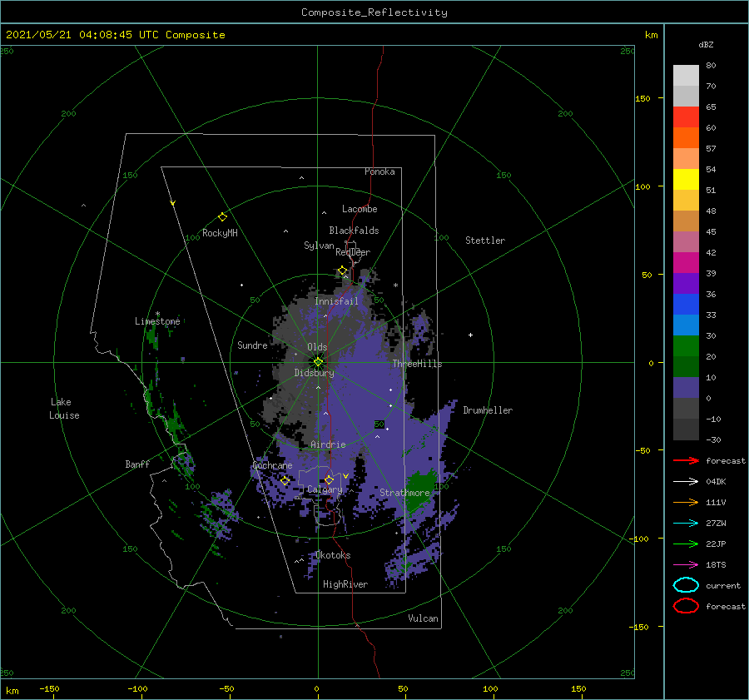The height and width of the screenshot is (700, 749).
Task: Click the Okotoks city label
Action: point(333,555)
